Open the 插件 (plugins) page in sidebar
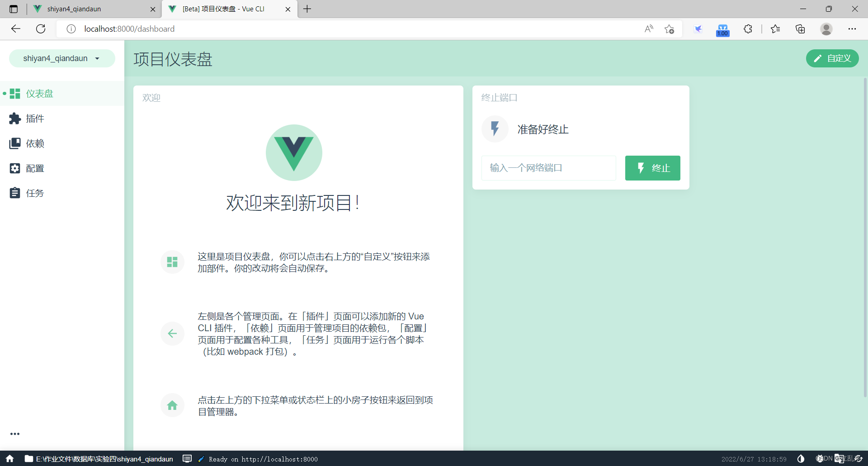Screen dimensions: 868x466 (34, 118)
